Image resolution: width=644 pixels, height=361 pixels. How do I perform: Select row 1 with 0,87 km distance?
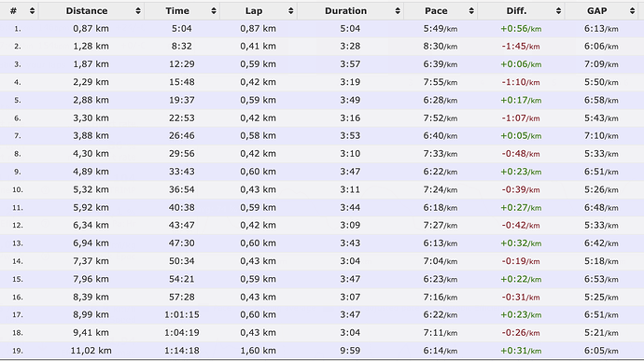click(322, 29)
